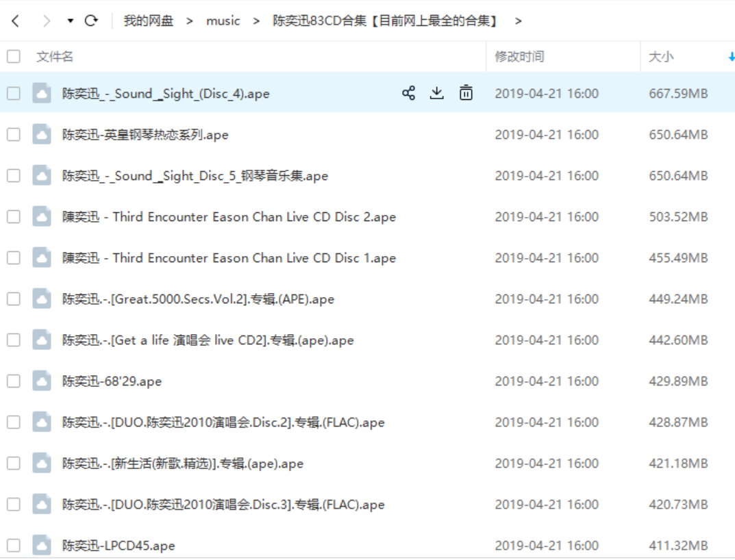Click file icon of 陈奕迅-68'29.ape
The image size is (735, 560).
tap(42, 381)
